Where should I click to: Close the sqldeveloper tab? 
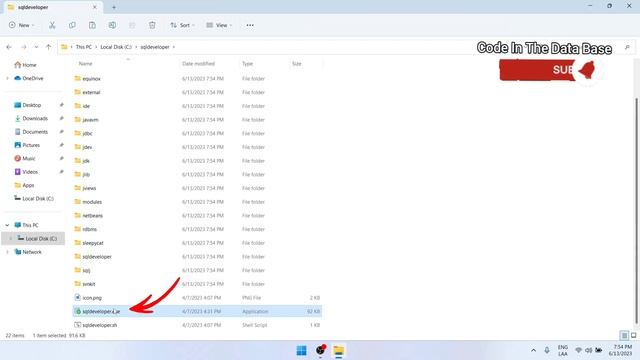tap(95, 7)
